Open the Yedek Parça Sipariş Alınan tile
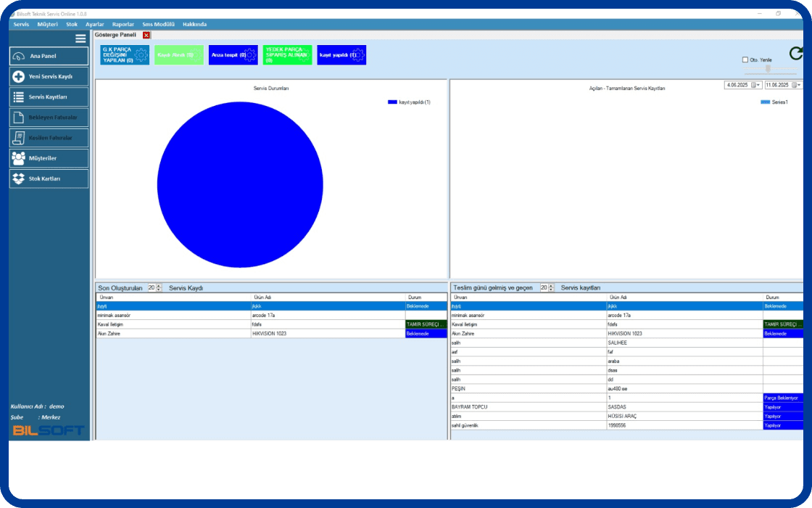Screen dimensions: 812x508 [287, 55]
